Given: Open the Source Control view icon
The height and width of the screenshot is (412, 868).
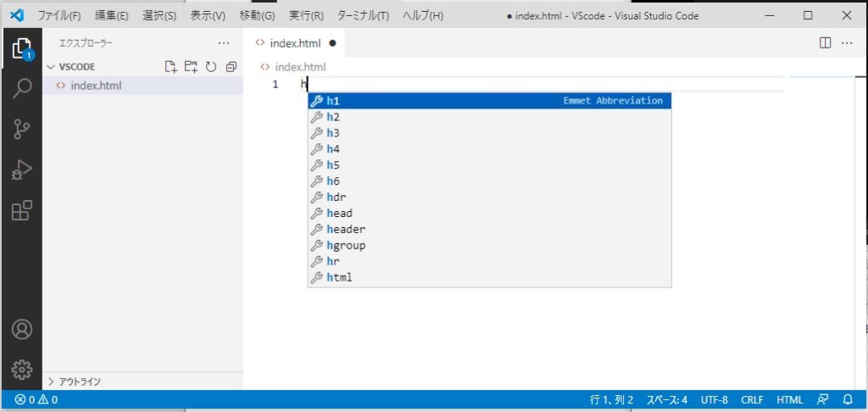Looking at the screenshot, I should click(22, 129).
